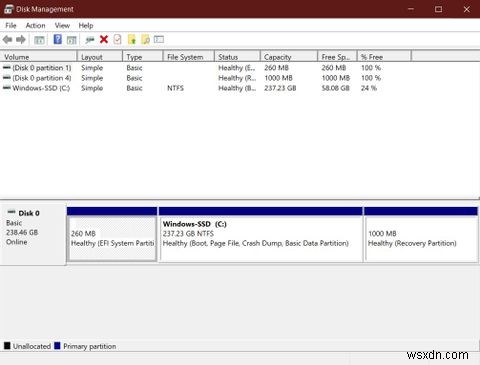Image resolution: width=480 pixels, height=365 pixels.
Task: Minimize the Disk Management window
Action: click(x=411, y=9)
